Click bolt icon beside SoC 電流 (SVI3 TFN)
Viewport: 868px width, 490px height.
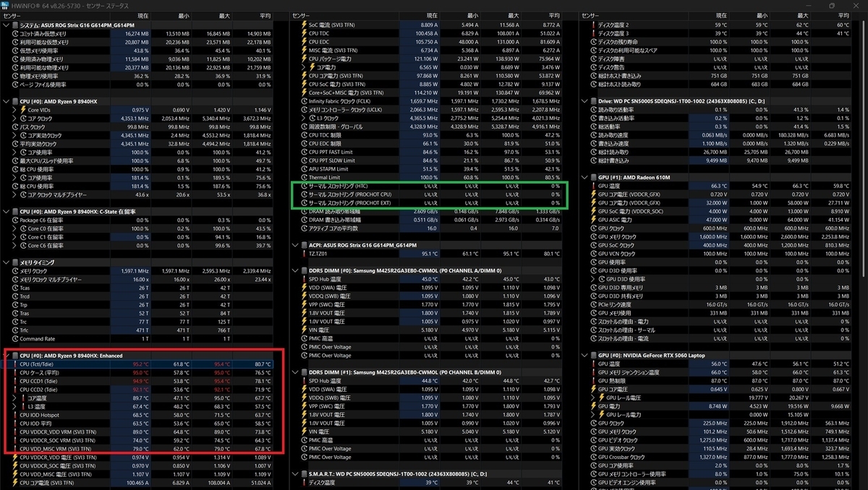coord(304,25)
